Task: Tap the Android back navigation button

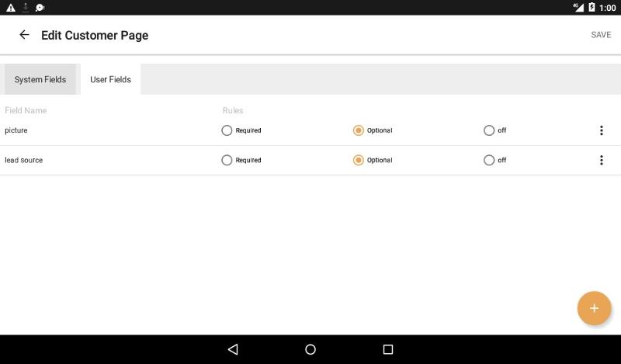Action: (x=233, y=349)
